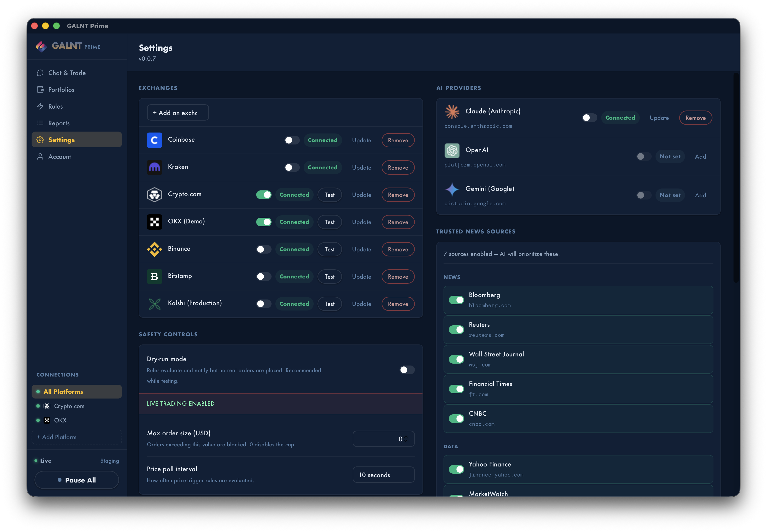Click the Settings gear icon in sidebar
This screenshot has width=767, height=532.
(x=40, y=140)
